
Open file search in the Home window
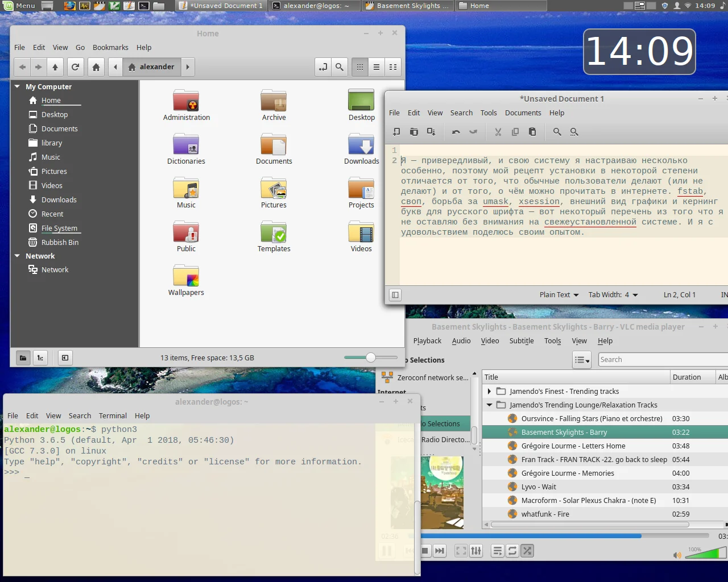(x=340, y=67)
